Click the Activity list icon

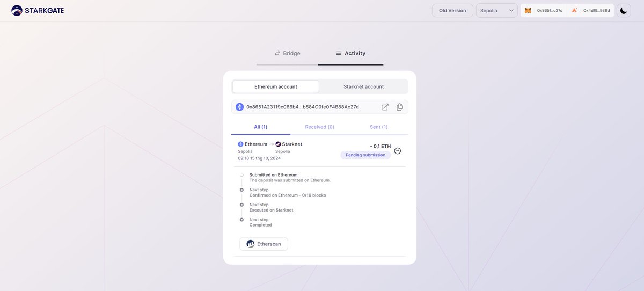click(339, 53)
